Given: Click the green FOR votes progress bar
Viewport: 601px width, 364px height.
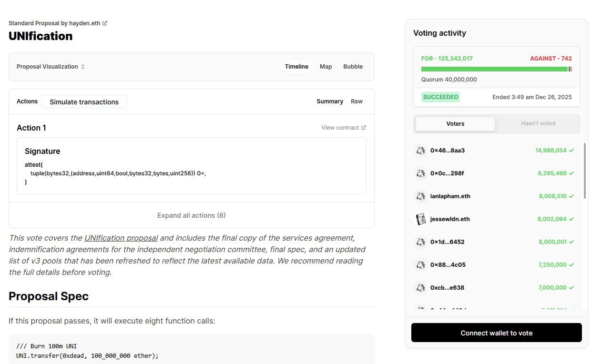Looking at the screenshot, I should (494, 69).
